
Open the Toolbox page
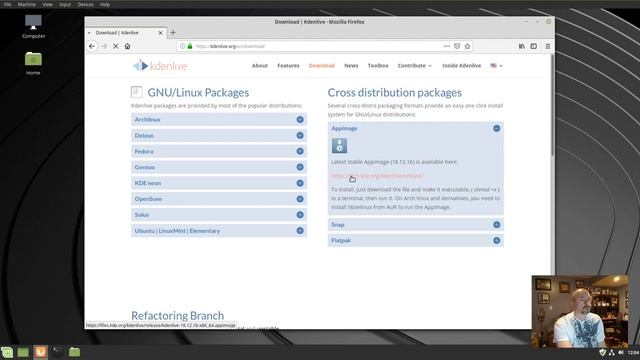(378, 66)
